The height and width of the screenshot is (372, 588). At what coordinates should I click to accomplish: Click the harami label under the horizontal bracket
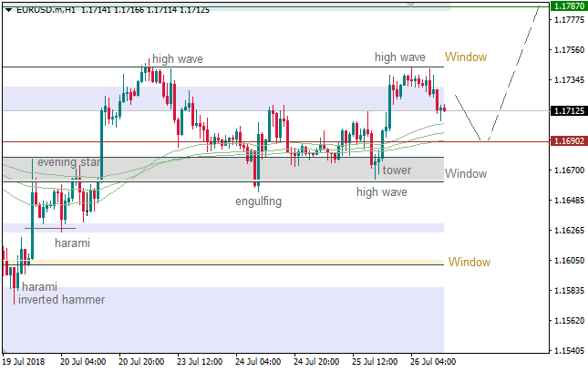click(72, 243)
